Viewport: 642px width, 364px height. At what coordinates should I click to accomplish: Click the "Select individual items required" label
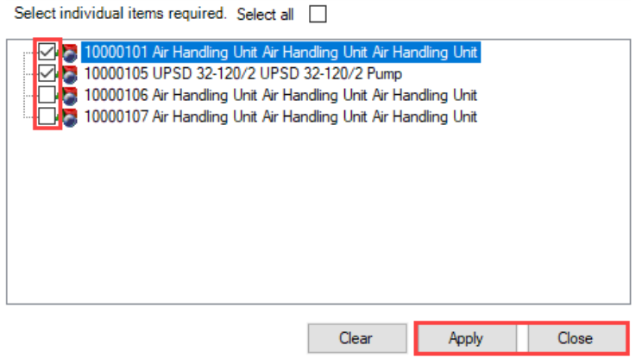(x=121, y=15)
